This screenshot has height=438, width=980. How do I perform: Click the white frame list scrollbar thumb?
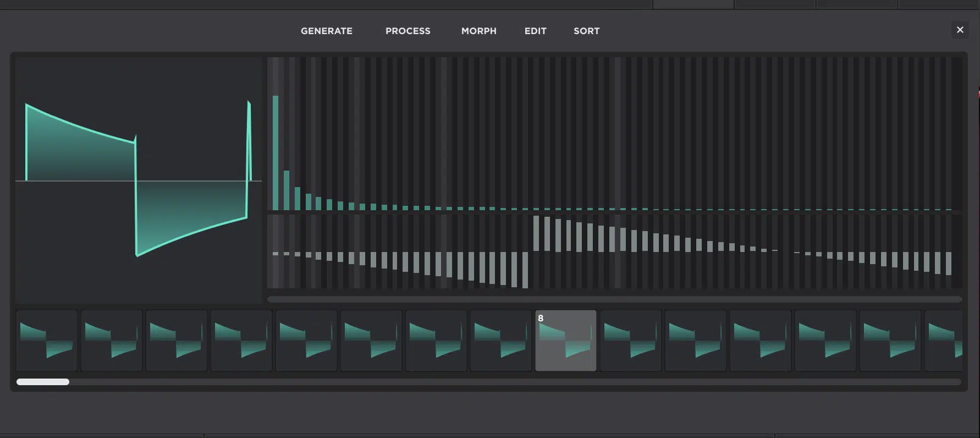pos(43,382)
